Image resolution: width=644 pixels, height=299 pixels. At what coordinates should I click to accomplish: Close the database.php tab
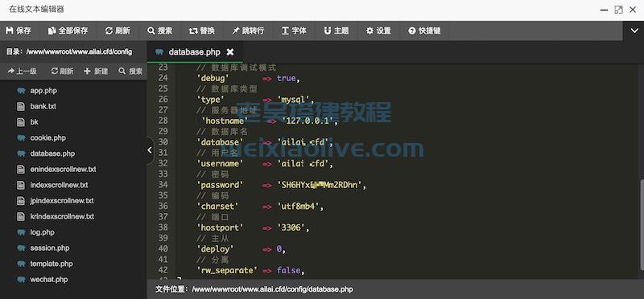(230, 52)
